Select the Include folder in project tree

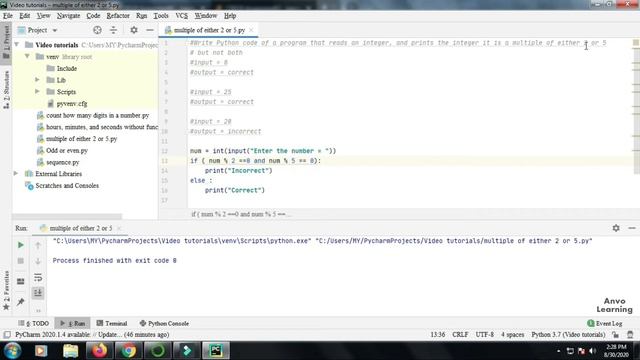(62, 68)
